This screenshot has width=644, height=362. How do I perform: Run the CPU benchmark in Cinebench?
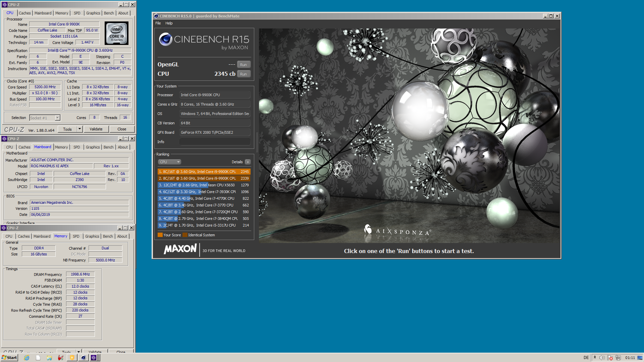pyautogui.click(x=244, y=74)
